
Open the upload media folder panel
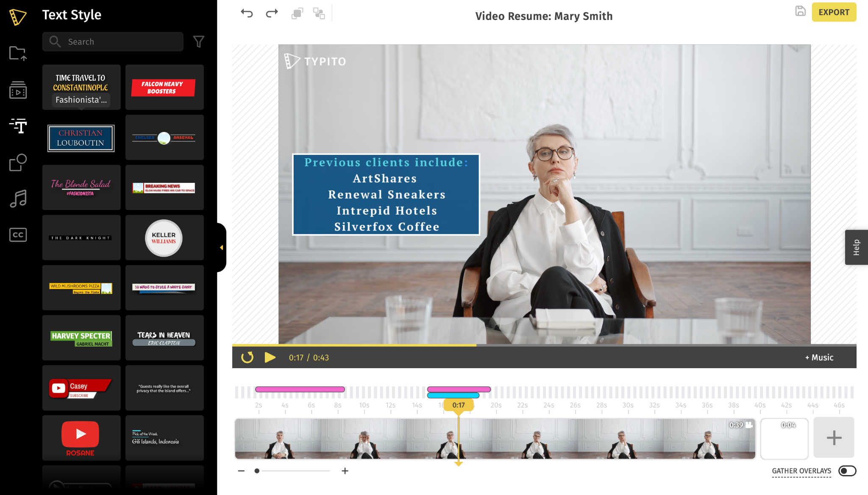pyautogui.click(x=18, y=53)
